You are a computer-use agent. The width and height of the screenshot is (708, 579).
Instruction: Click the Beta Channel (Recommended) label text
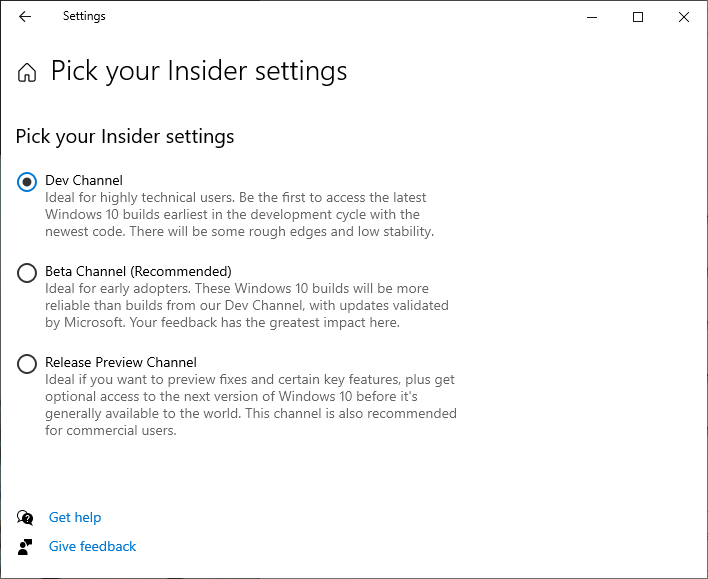[x=138, y=271]
